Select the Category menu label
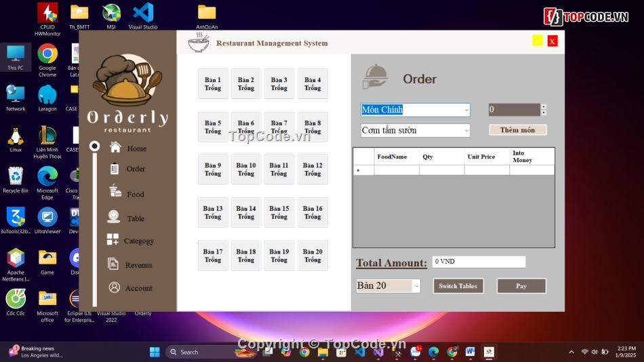 click(x=139, y=241)
